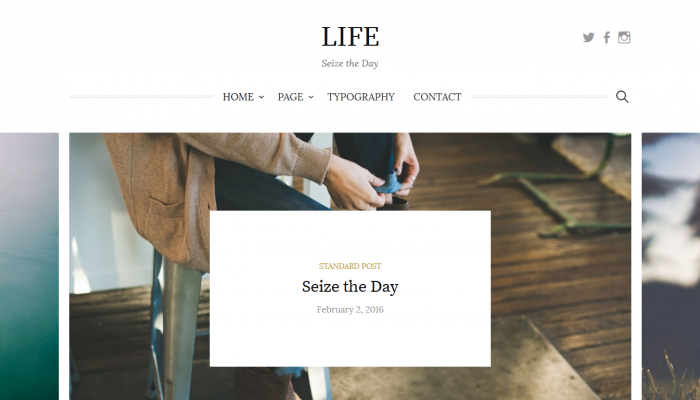
Task: Click the Seize the Day tagline under logo
Action: (x=350, y=63)
